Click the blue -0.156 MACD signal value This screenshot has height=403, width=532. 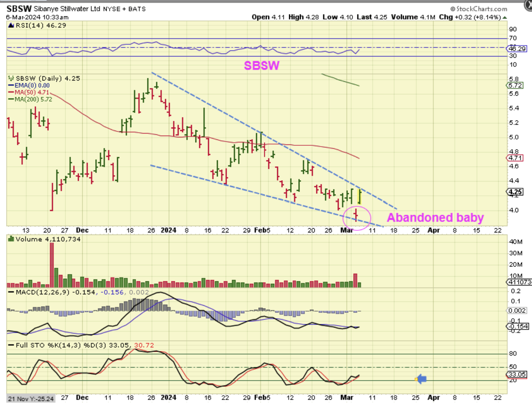112,292
